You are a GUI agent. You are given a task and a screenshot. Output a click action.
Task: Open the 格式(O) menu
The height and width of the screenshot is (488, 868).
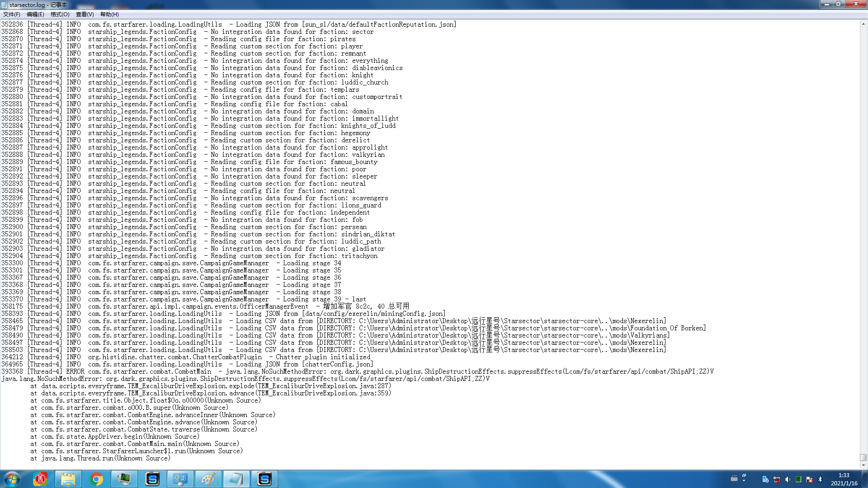point(60,14)
